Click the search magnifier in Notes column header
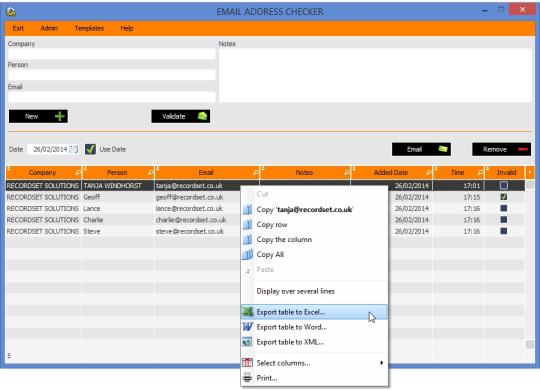 coord(347,172)
